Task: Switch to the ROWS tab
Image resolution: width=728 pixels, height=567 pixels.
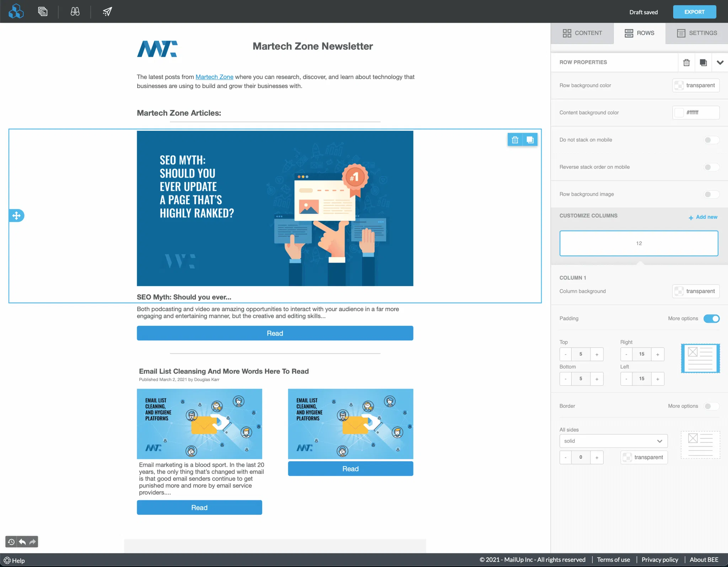Action: coord(639,33)
